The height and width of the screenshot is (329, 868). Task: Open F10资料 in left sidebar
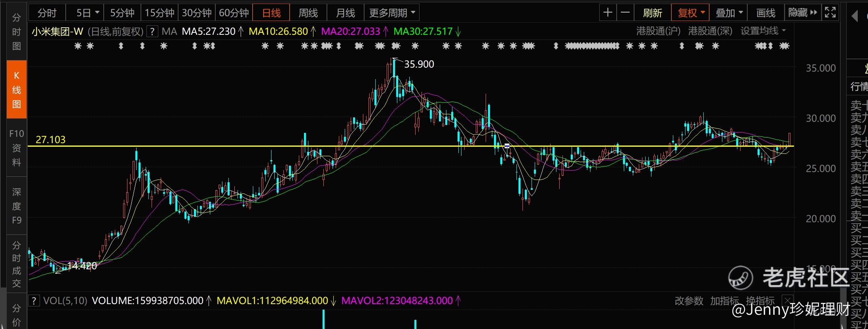pos(17,147)
